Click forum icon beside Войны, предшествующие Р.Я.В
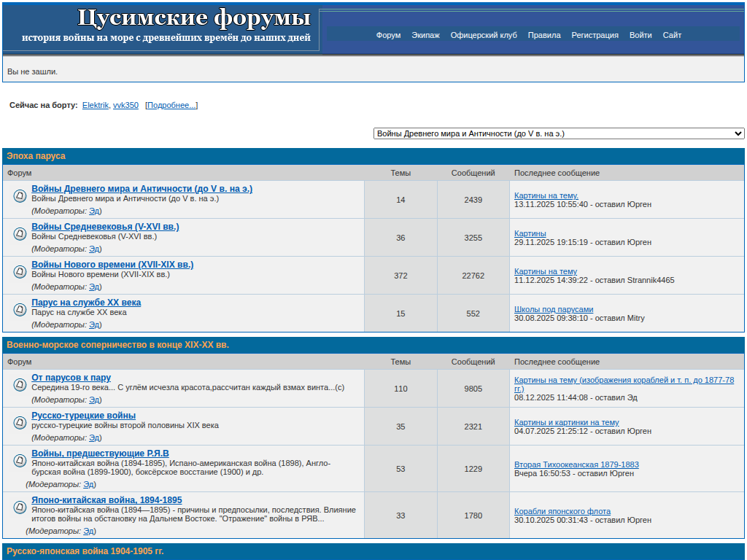Viewport: 747px width, 560px height. 20,461
